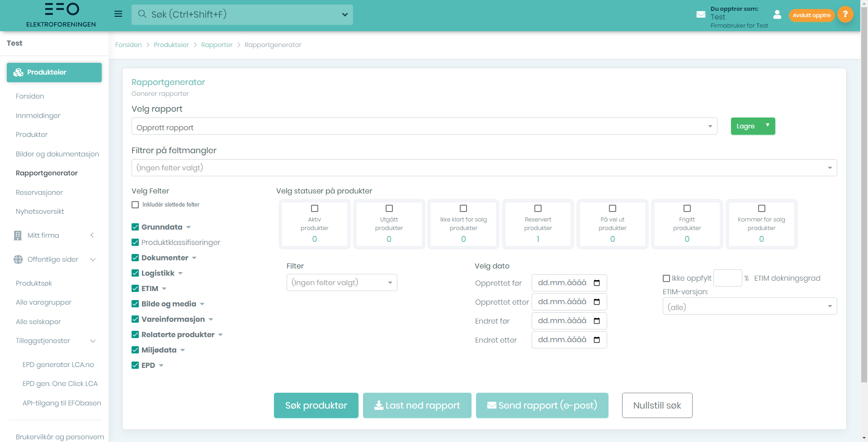The image size is (868, 442).
Task: Expand the Lagre button dropdown arrow
Action: 768,126
